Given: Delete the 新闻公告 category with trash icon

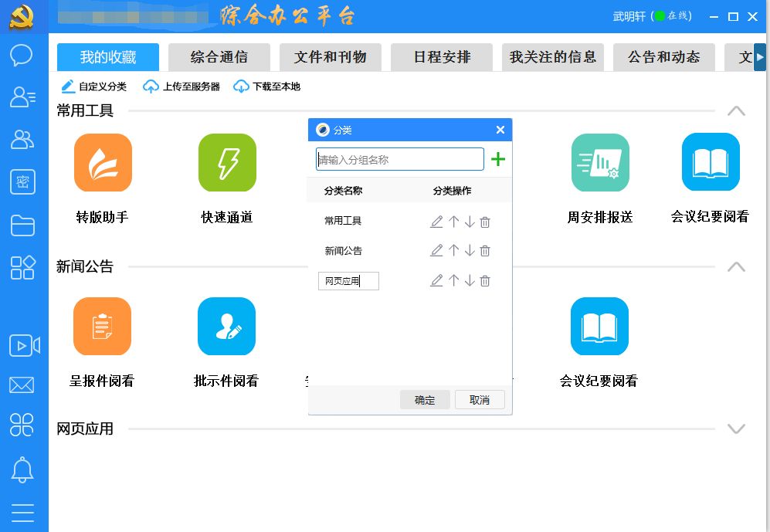Looking at the screenshot, I should click(x=485, y=251).
